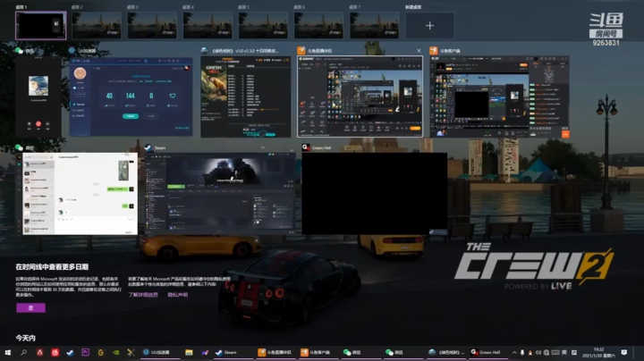
Task: Open the Windows Start menu
Action: point(8,352)
